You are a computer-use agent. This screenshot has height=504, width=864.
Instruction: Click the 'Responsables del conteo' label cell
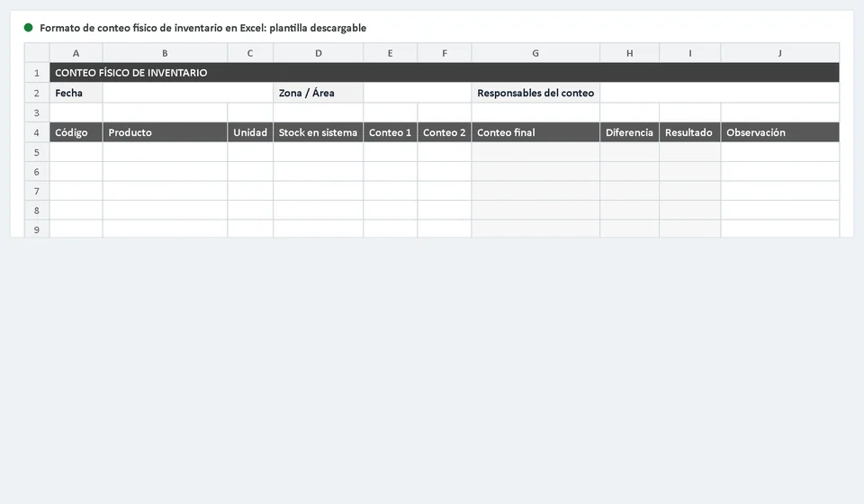coord(535,93)
